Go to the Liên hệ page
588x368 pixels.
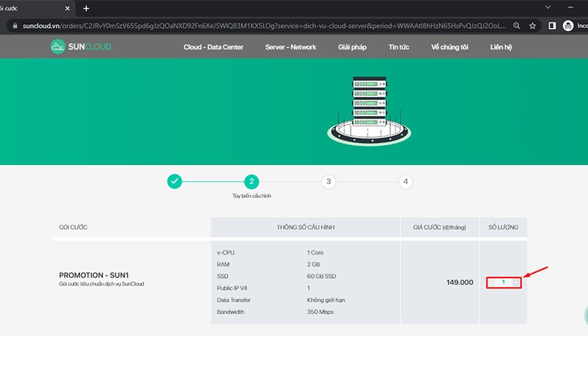click(x=501, y=47)
